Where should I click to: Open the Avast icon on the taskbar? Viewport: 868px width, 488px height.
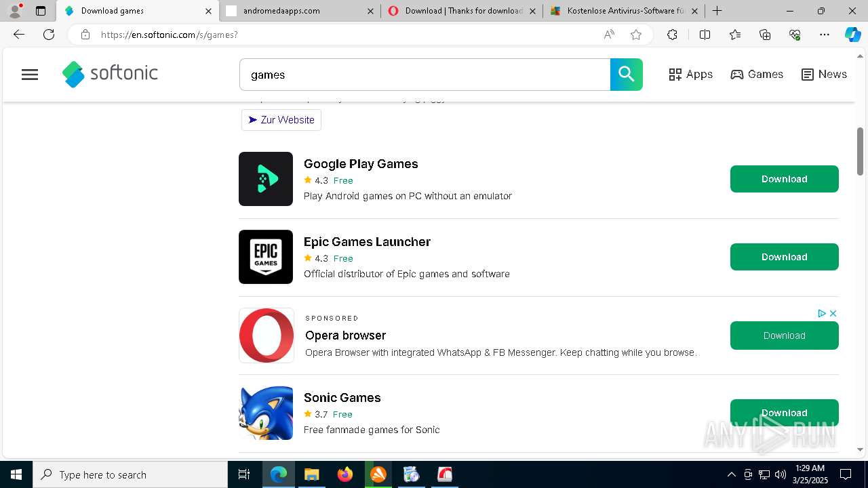click(378, 474)
